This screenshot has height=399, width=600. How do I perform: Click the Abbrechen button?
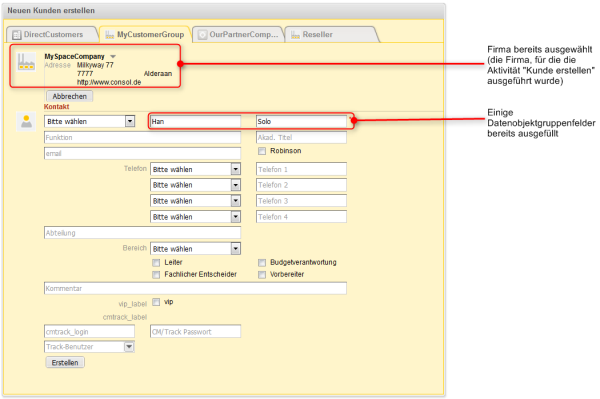[70, 96]
